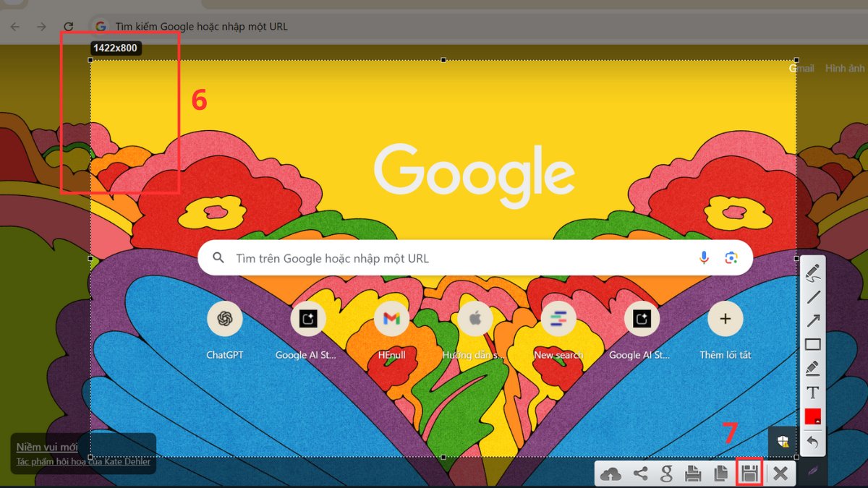Select the Arrow tool in Lightshot
Viewport: 868px width, 488px height.
813,320
